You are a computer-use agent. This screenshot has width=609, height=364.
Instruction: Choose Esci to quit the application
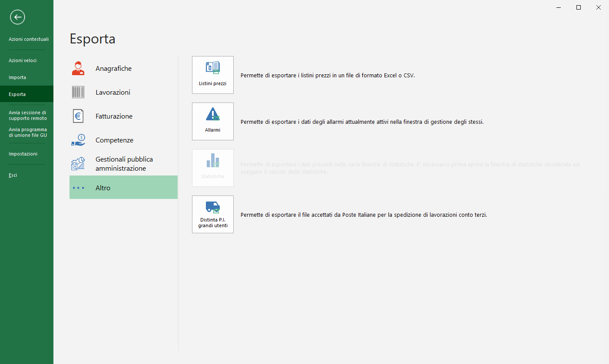click(x=13, y=175)
